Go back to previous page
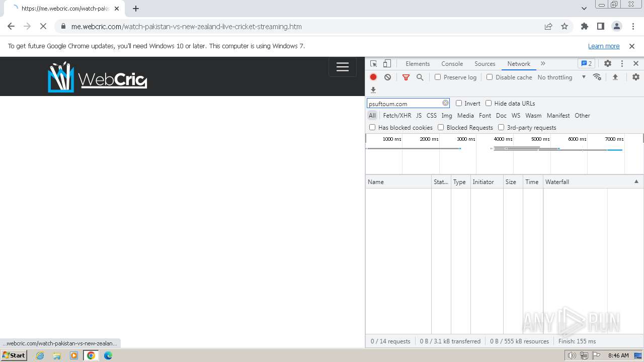 11,27
